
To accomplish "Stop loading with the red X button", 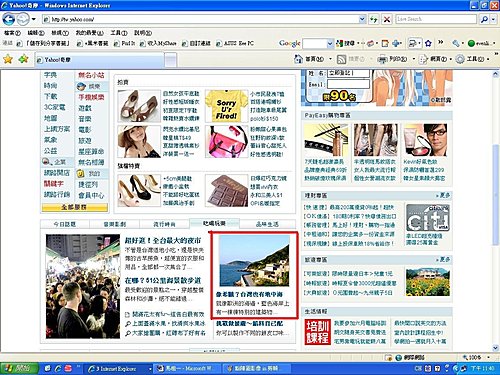I will click(x=387, y=19).
